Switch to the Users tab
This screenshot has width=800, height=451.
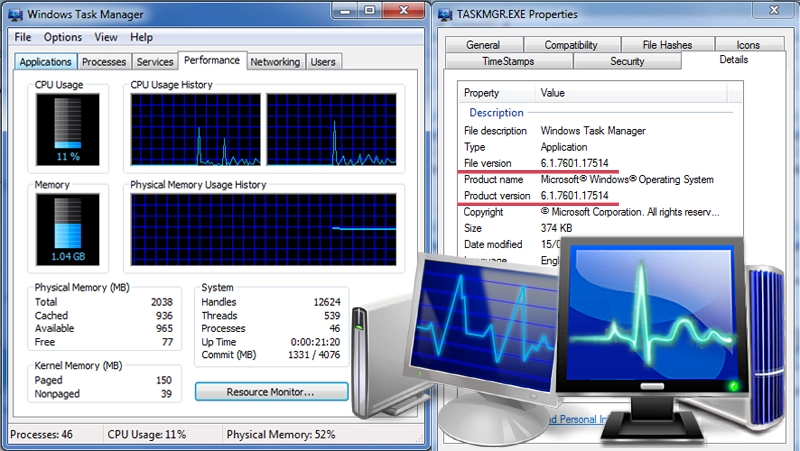[x=323, y=62]
